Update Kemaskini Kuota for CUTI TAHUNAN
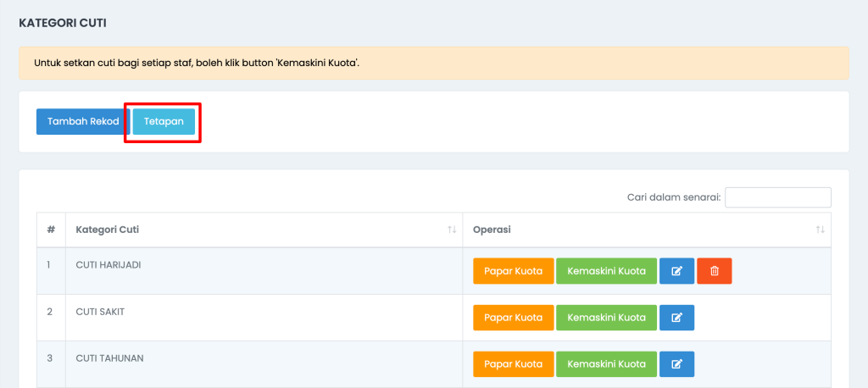 (606, 364)
